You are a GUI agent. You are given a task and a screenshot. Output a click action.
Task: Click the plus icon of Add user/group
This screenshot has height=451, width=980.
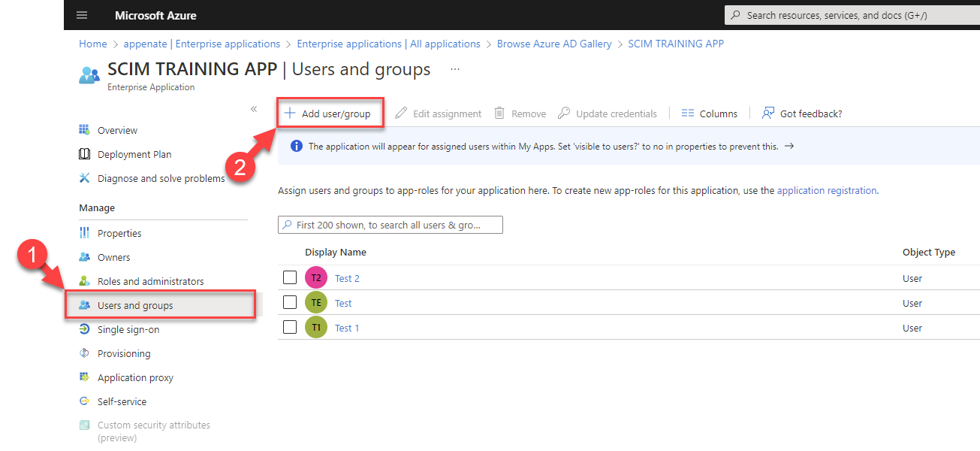(x=290, y=114)
